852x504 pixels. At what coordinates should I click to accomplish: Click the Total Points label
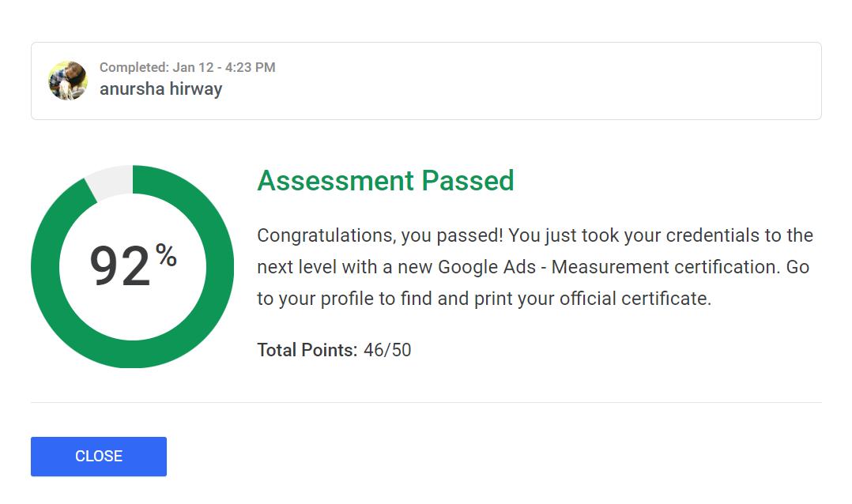[x=307, y=350]
